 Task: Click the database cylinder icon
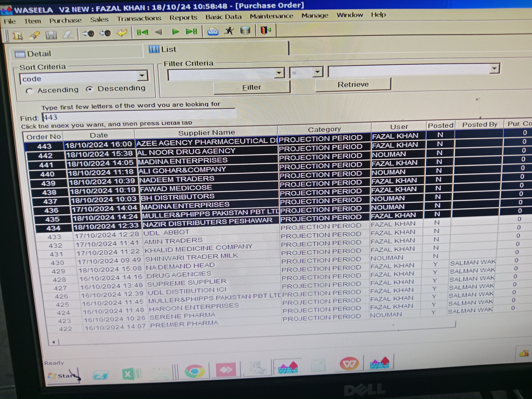coord(245,31)
